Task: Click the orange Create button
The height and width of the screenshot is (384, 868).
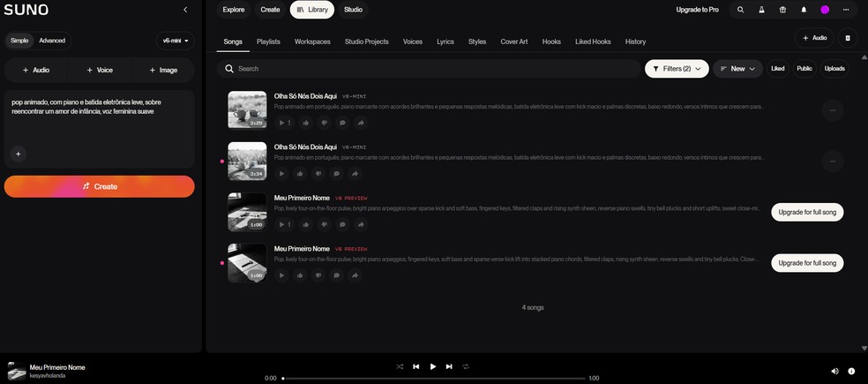Action: click(x=99, y=187)
